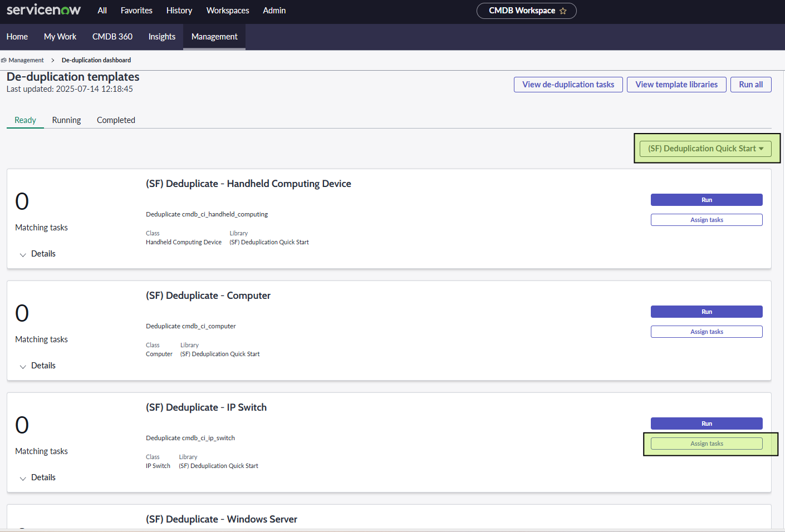Click the IP Switch class value

click(x=158, y=466)
